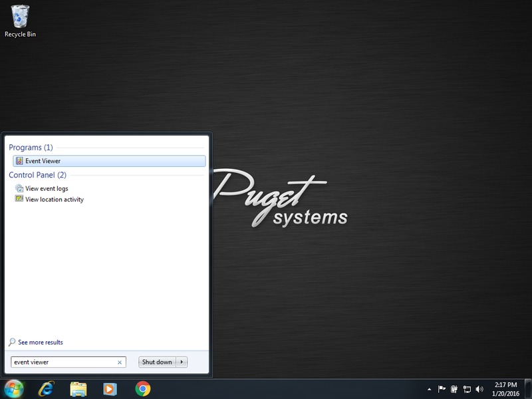
Task: Click the power plug tray icon
Action: (454, 389)
